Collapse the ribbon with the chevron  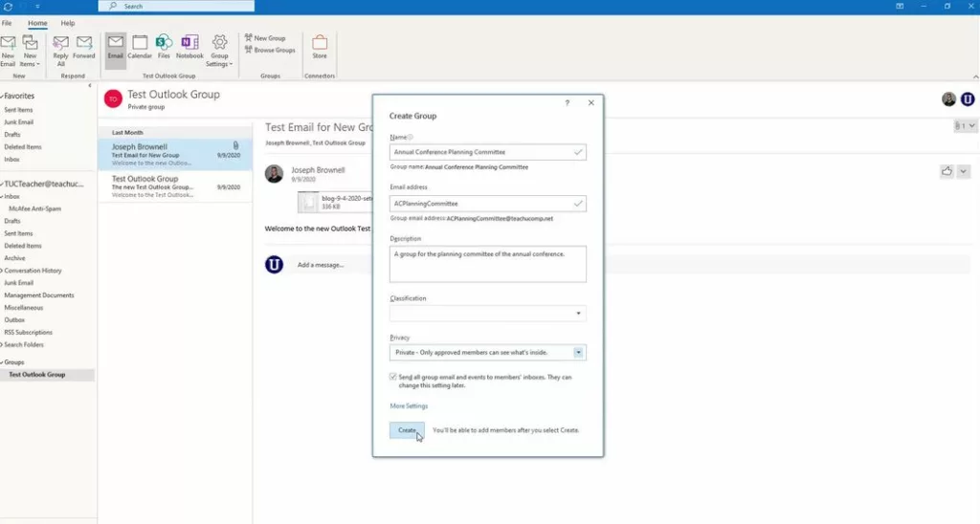coord(975,76)
